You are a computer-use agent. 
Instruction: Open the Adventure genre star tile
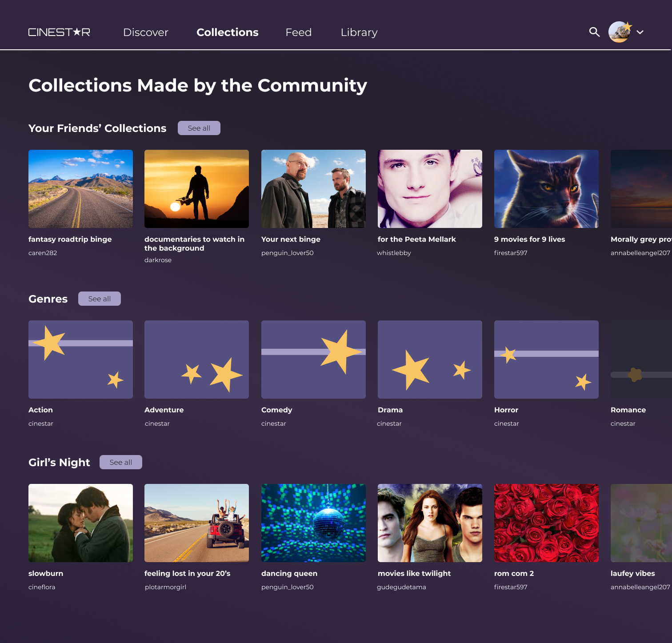point(196,359)
